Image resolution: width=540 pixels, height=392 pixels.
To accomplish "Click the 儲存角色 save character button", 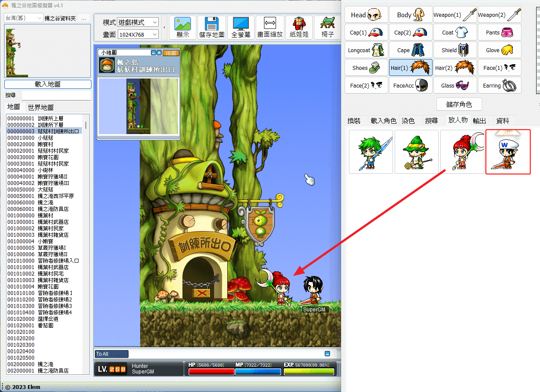I will [459, 104].
